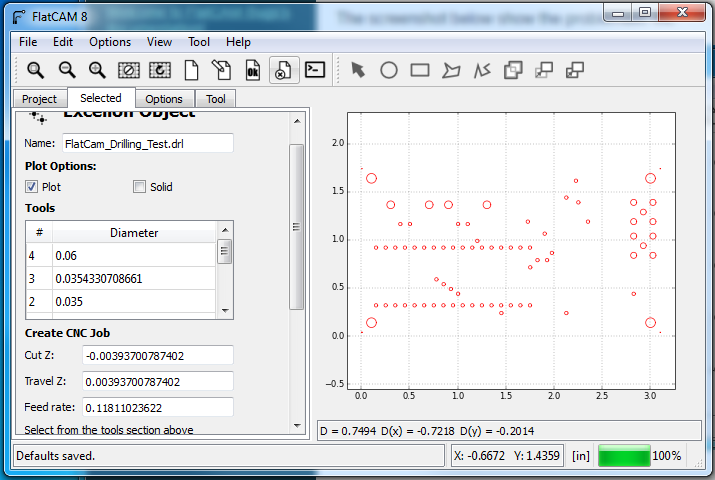Click the [in] units label in status bar
The width and height of the screenshot is (715, 480).
tap(580, 456)
